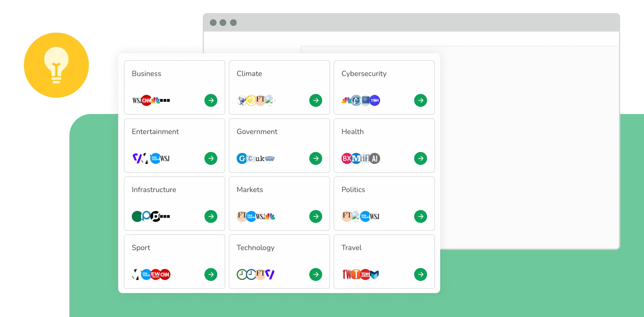Click arrow button on Government card

[315, 158]
